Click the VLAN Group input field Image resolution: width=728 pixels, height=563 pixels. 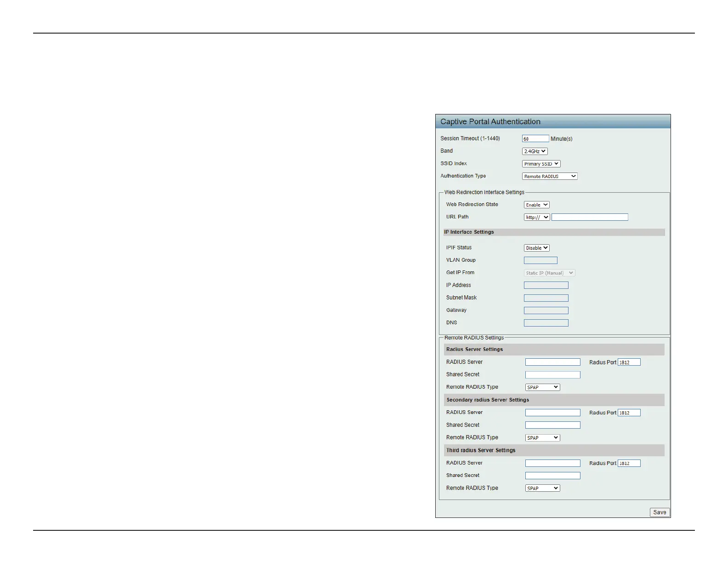[540, 260]
